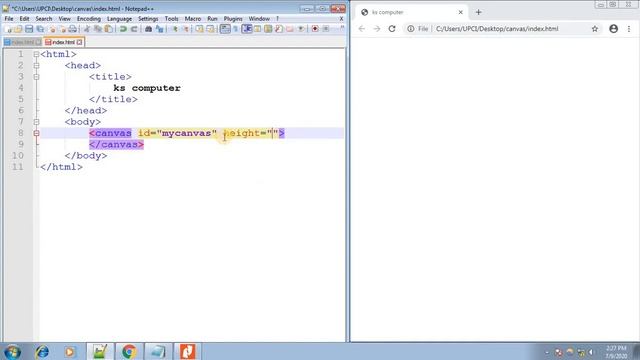Close the 'ks computer' Chrome tab
The height and width of the screenshot is (360, 640).
pos(460,12)
